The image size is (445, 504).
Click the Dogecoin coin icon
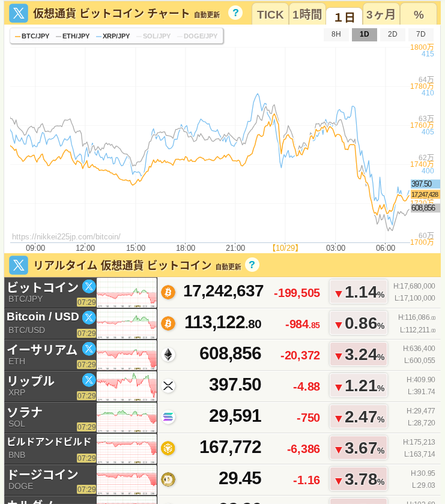pos(168,479)
